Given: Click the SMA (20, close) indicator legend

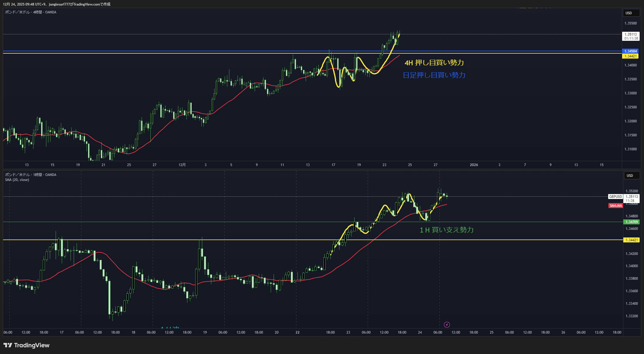Looking at the screenshot, I should coord(17,180).
